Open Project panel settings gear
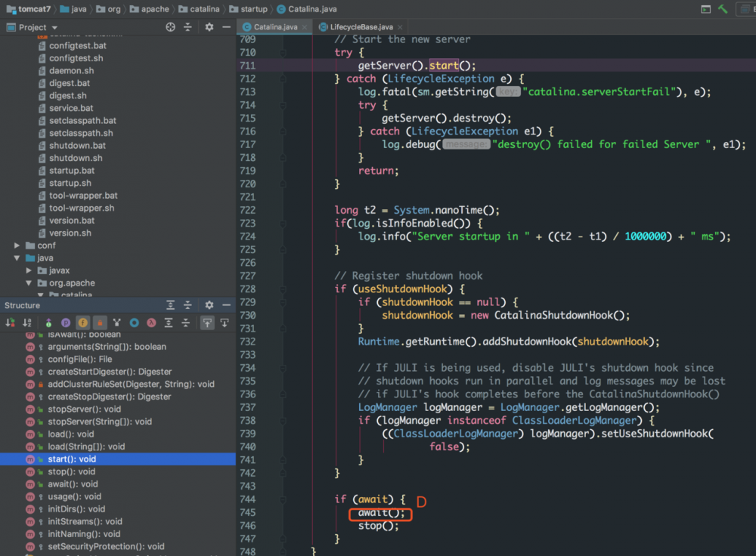The height and width of the screenshot is (556, 756). click(x=209, y=26)
